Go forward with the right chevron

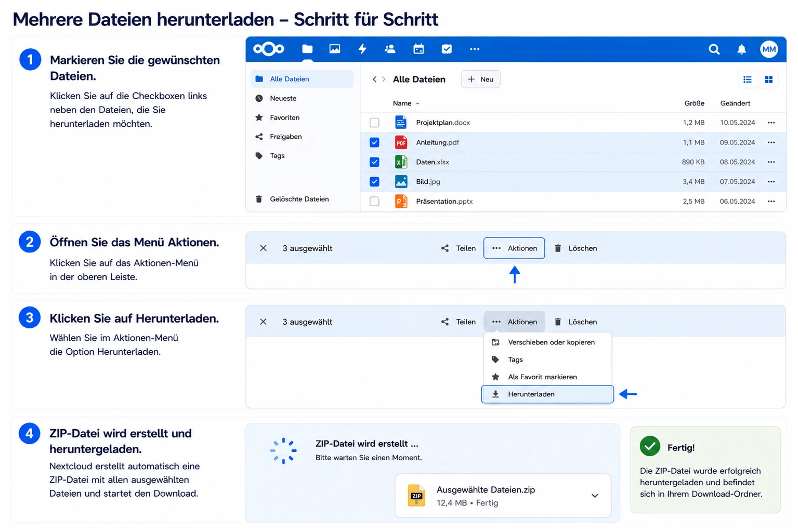(384, 79)
